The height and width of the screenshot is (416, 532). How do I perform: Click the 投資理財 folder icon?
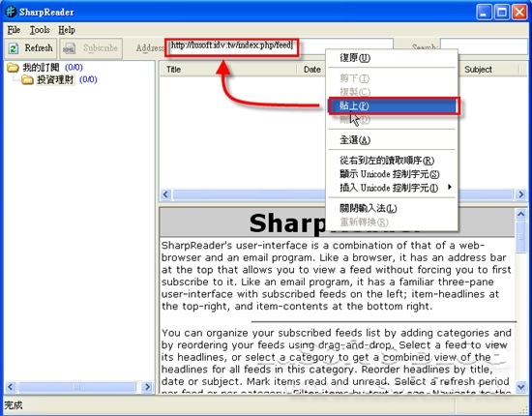[27, 80]
